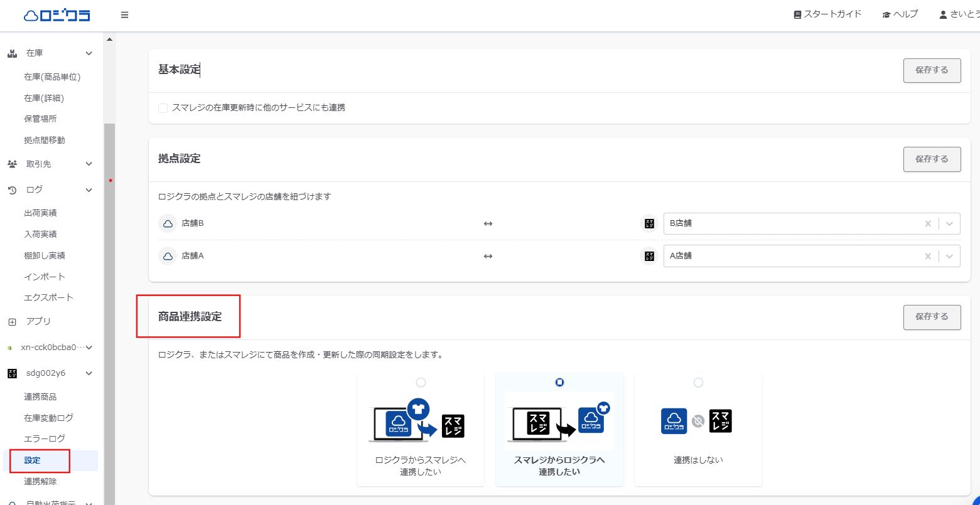
Task: Click the 店舗B ↔ mapping arrow
Action: click(x=488, y=223)
